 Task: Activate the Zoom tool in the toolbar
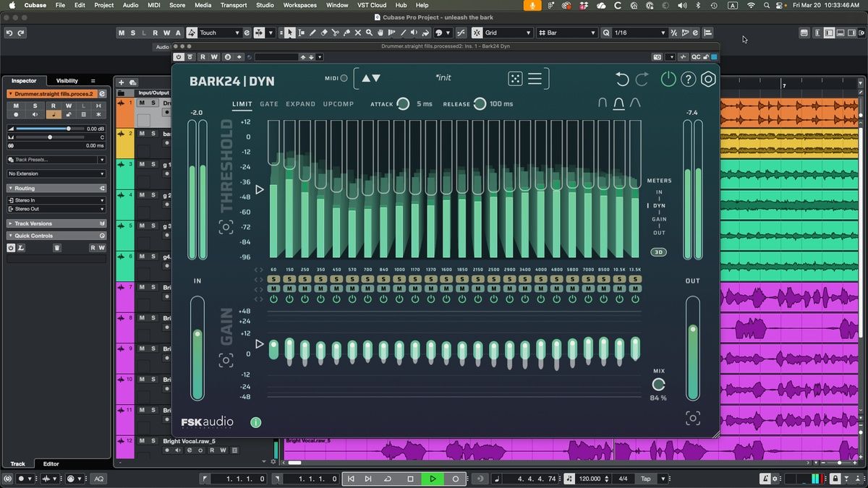coord(369,33)
